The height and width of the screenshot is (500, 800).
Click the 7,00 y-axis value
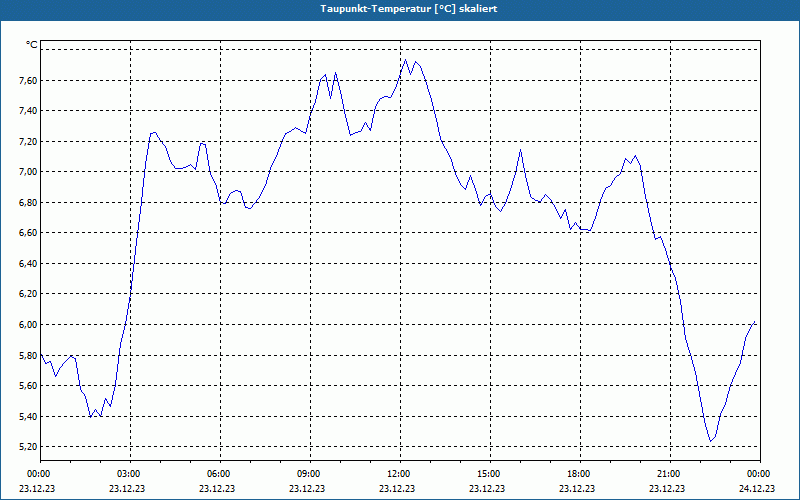28,171
